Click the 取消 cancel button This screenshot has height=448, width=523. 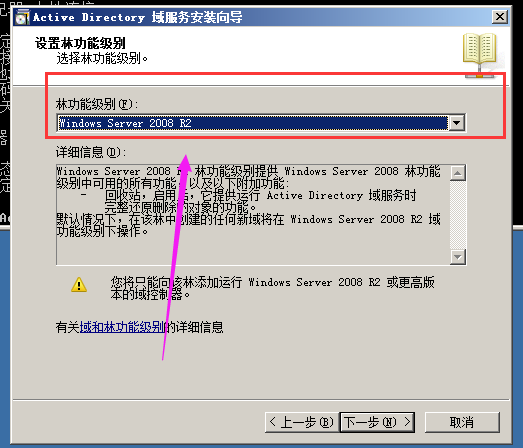(x=462, y=422)
